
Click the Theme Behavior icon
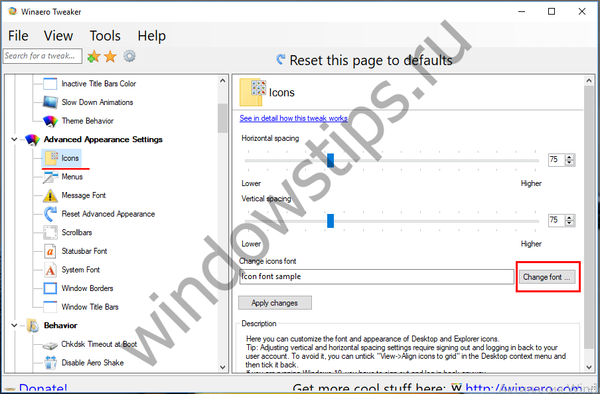click(50, 121)
